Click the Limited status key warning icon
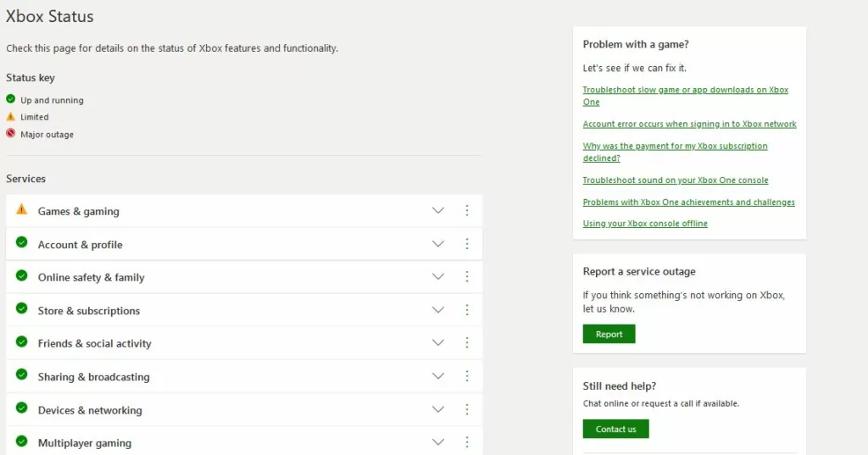The width and height of the screenshot is (868, 455). pyautogui.click(x=10, y=116)
